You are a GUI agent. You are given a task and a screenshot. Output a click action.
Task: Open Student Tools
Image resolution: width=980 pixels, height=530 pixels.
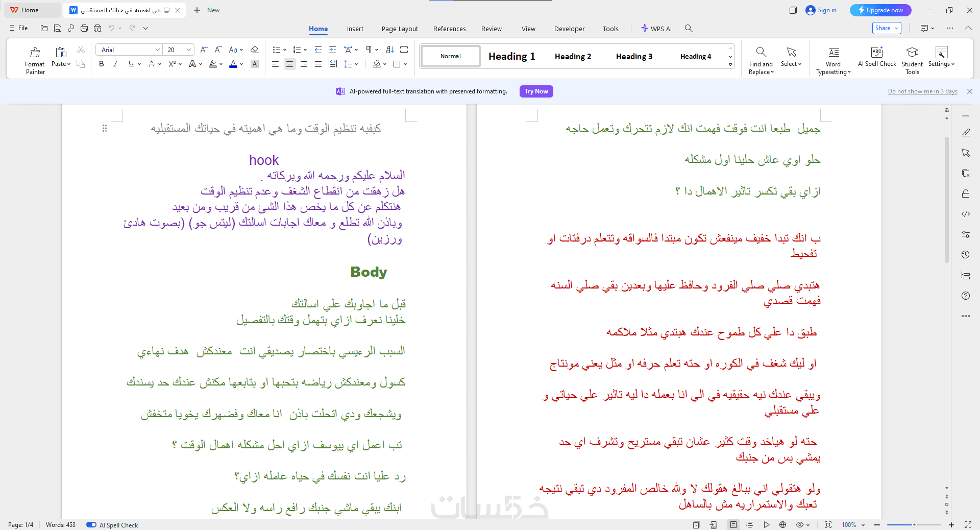tap(912, 60)
